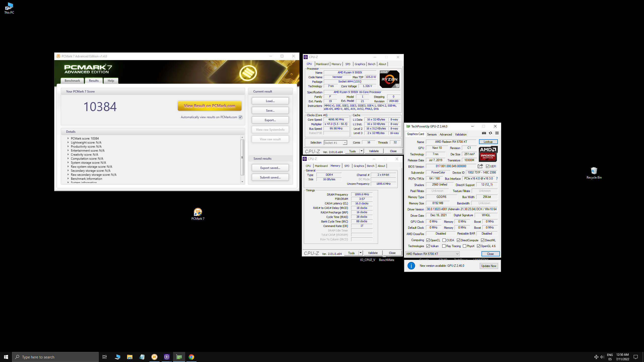Viewport: 644px width, 362px height.
Task: Share the BIOS with the export arrow icon
Action: tap(480, 166)
